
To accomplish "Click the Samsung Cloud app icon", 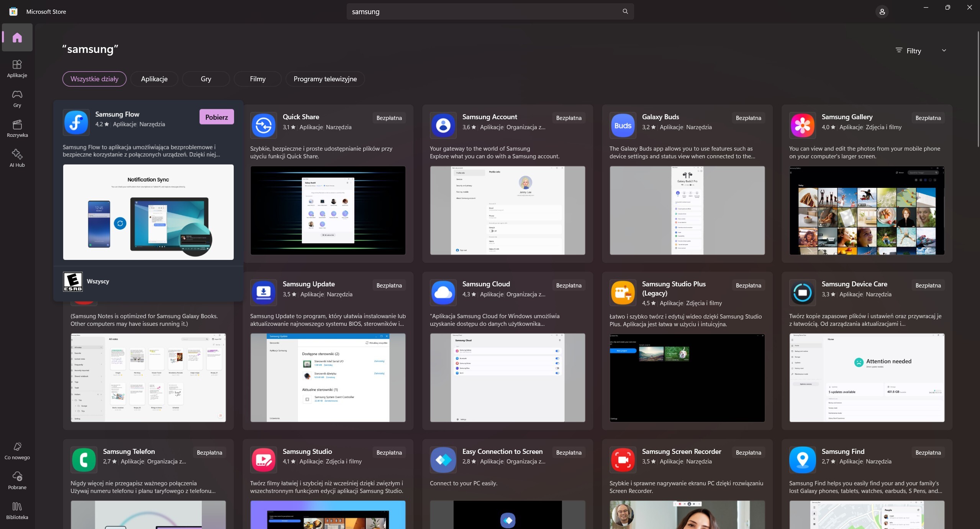I will click(443, 292).
